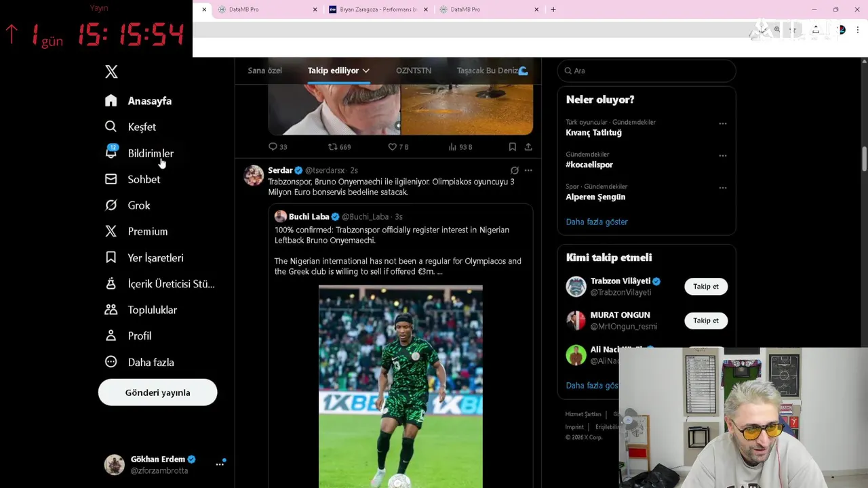The image size is (868, 488).
Task: Open Bildirimler bell icon with badge
Action: (111, 152)
